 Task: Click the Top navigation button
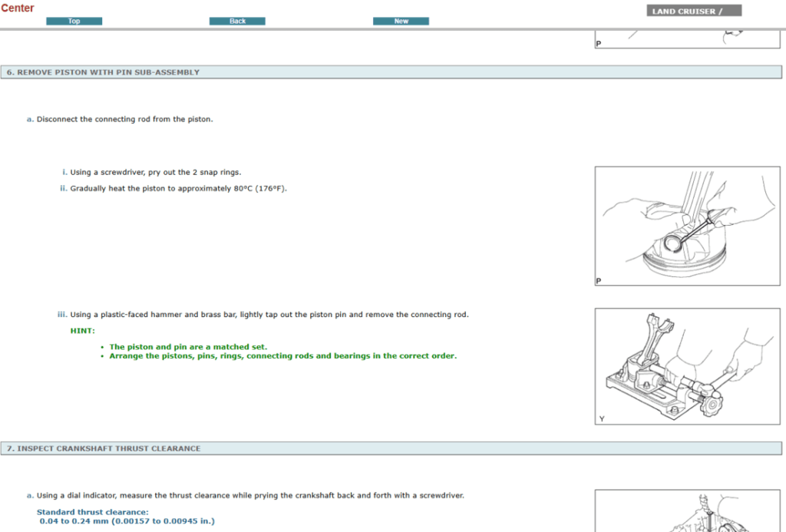(74, 21)
